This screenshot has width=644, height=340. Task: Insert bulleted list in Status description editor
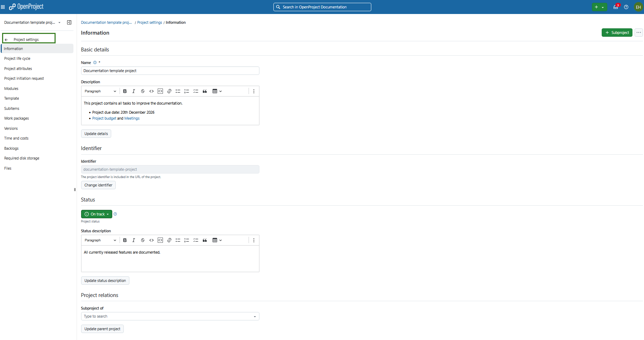178,240
